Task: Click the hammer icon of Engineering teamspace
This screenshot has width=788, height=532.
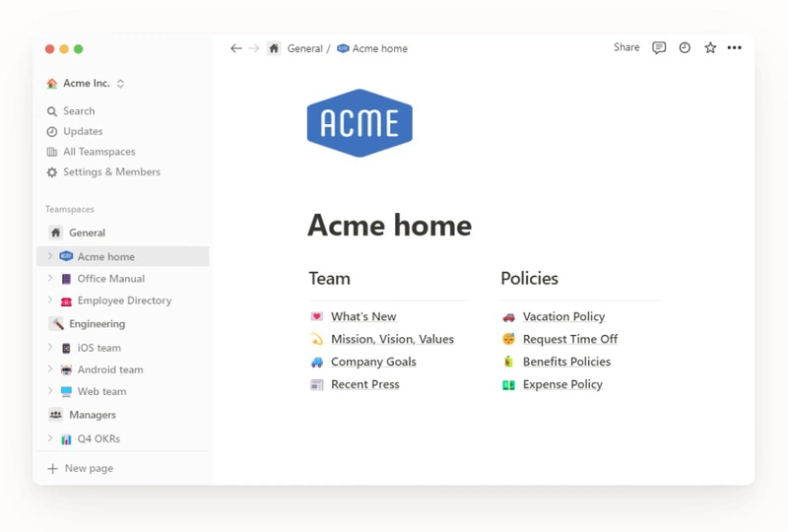Action: 57,324
